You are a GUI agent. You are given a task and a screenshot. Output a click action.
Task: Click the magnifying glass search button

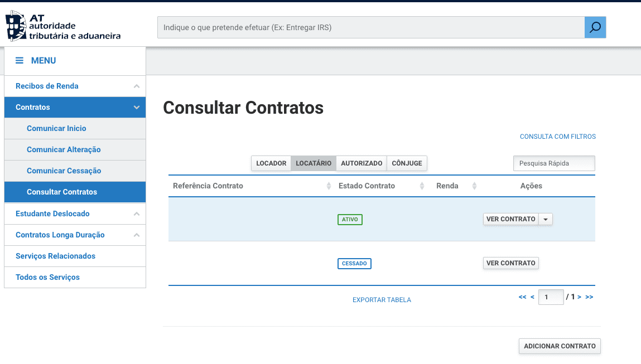point(595,27)
